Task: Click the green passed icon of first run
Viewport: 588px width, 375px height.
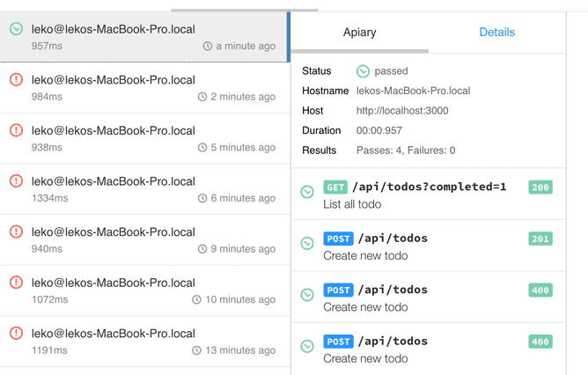Action: (16, 29)
